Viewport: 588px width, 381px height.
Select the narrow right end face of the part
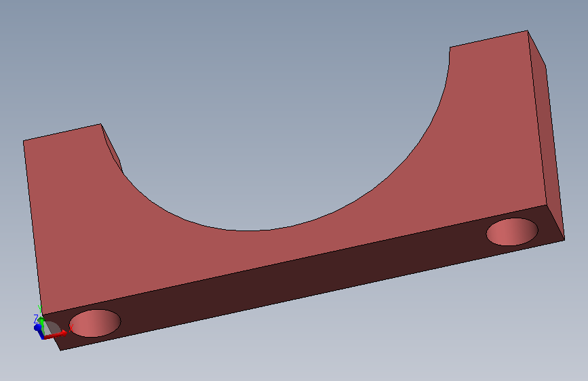click(548, 135)
